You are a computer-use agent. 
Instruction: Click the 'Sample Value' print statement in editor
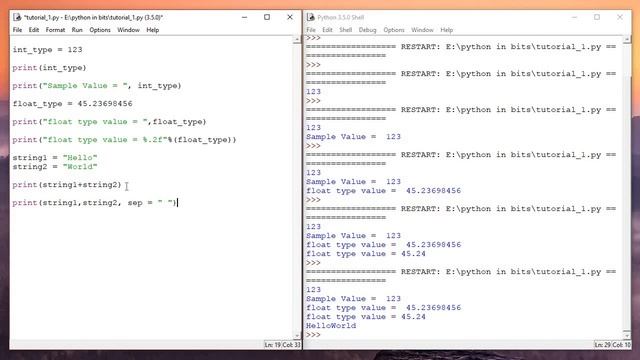97,86
